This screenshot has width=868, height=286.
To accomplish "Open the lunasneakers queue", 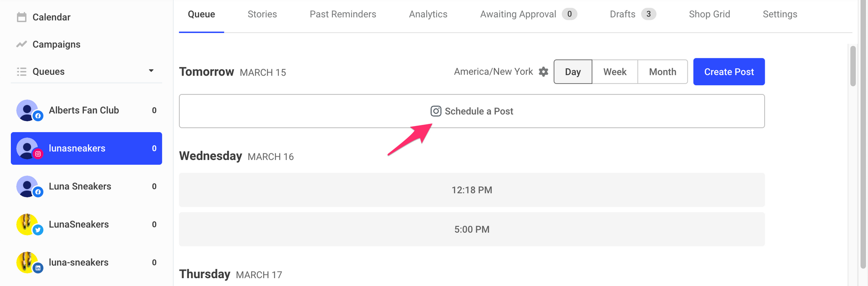I will click(86, 148).
